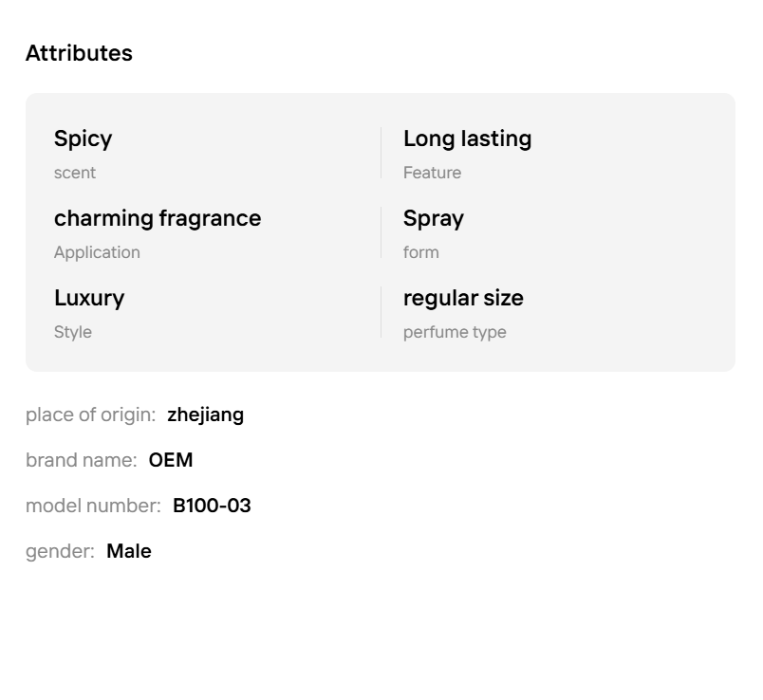This screenshot has height=700, width=763.
Task: Click the brand name label
Action: pos(81,460)
